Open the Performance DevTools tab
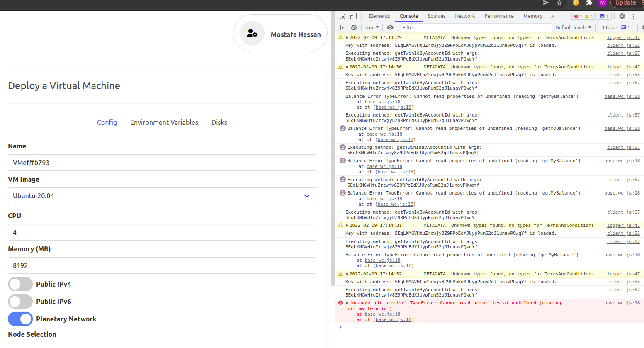This screenshot has height=348, width=644. (x=499, y=16)
